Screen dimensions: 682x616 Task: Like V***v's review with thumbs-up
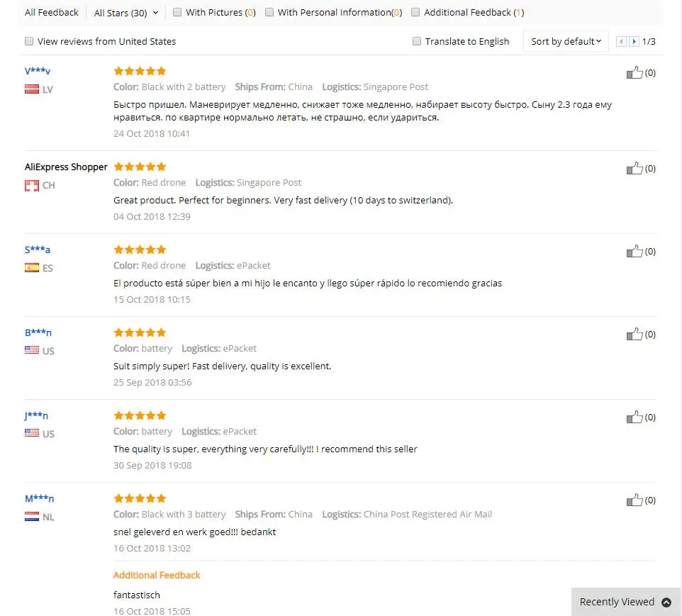point(635,72)
